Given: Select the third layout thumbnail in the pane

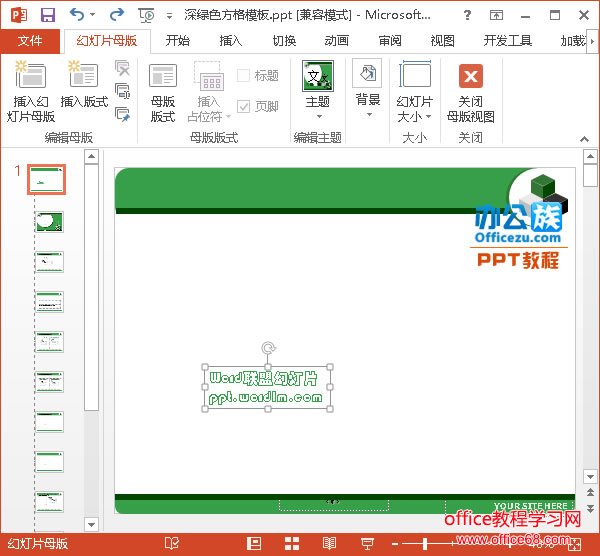Looking at the screenshot, I should (49, 262).
